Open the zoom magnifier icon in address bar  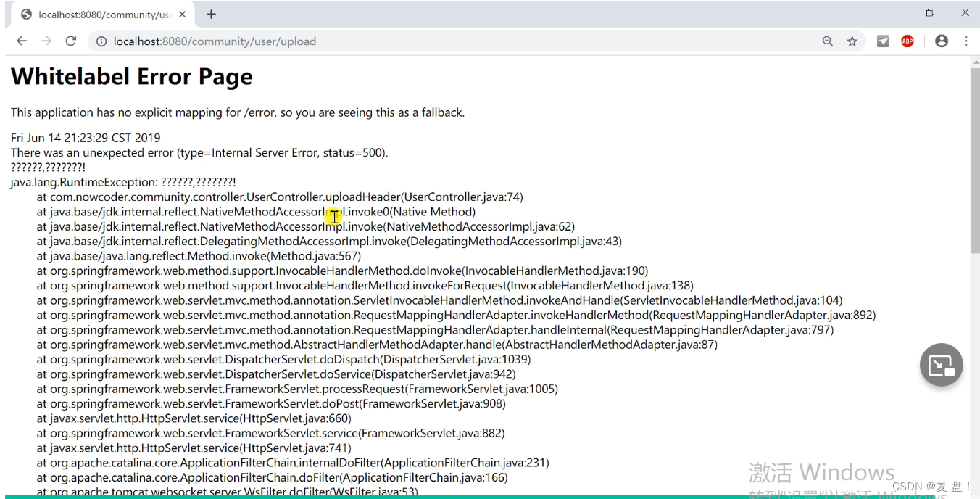click(x=828, y=41)
